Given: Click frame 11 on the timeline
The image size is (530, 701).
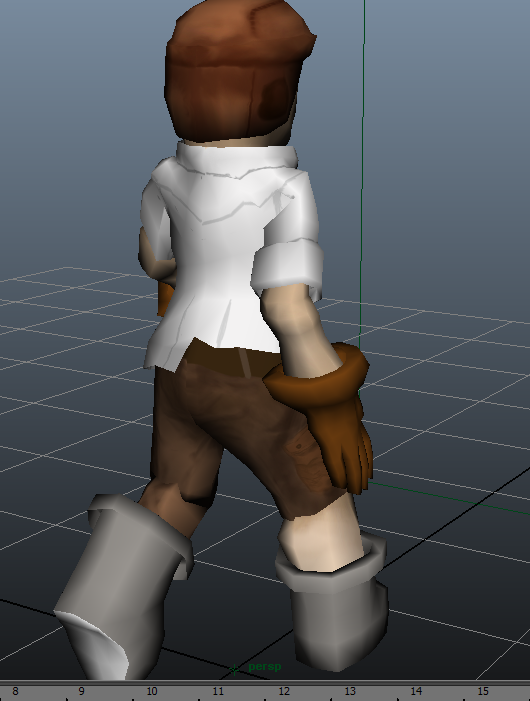Looking at the screenshot, I should (x=218, y=691).
